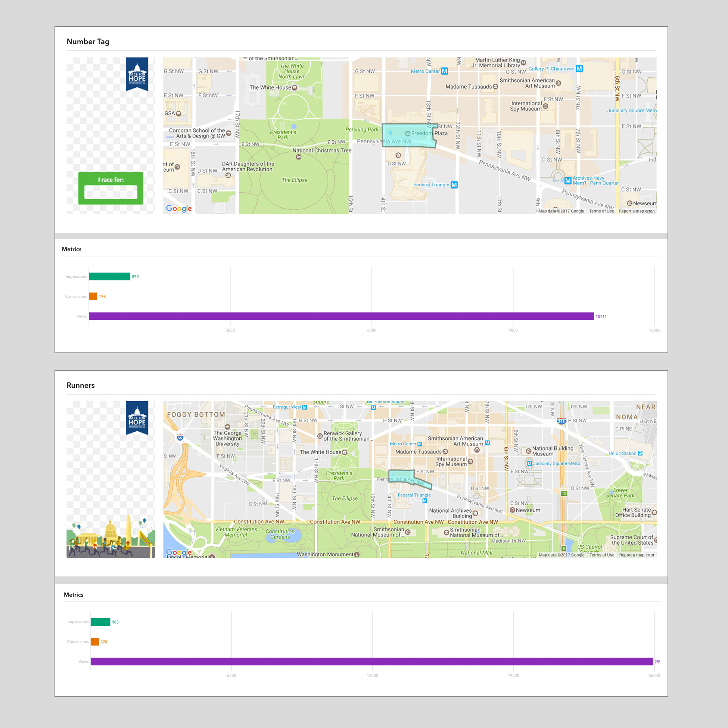Click the Gallery Pl-Chinatown metro icon
728x728 pixels.
click(x=579, y=69)
